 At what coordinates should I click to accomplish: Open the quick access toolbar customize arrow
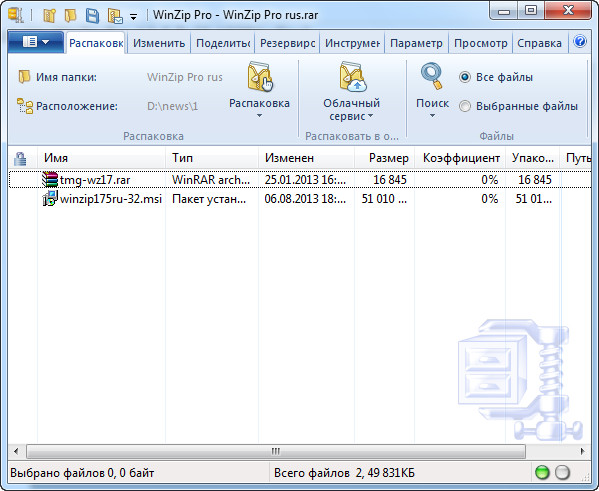tap(133, 17)
